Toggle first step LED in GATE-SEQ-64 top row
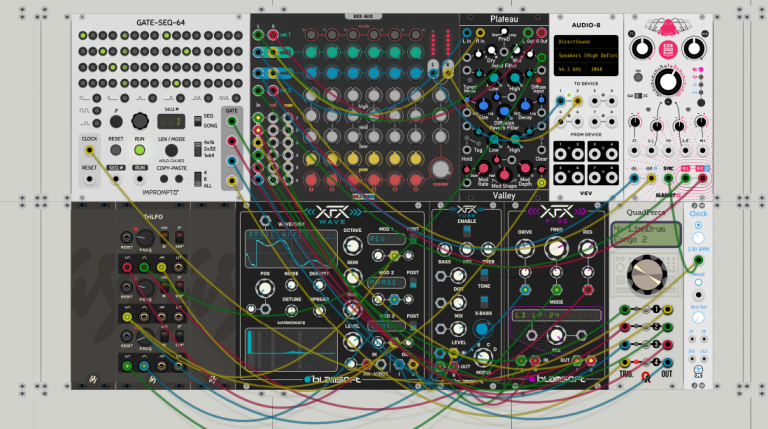The height and width of the screenshot is (429, 768). [83, 35]
